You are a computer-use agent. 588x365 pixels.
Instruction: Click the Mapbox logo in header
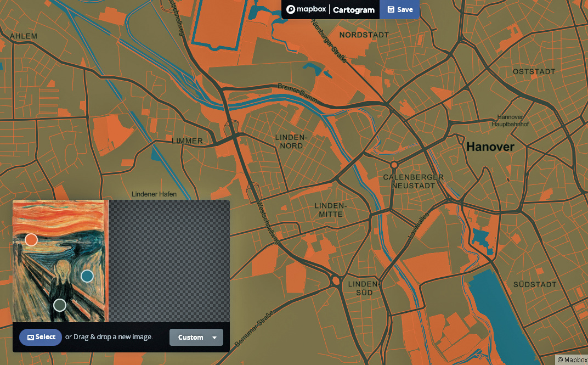[x=306, y=9]
